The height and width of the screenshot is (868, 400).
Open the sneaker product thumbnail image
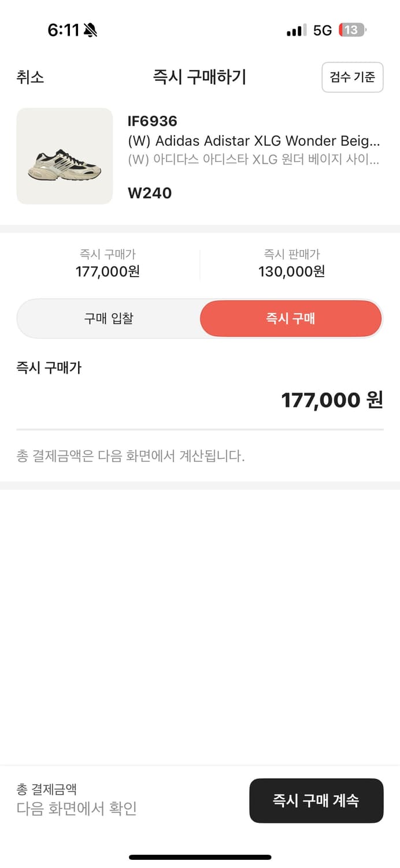pos(64,156)
